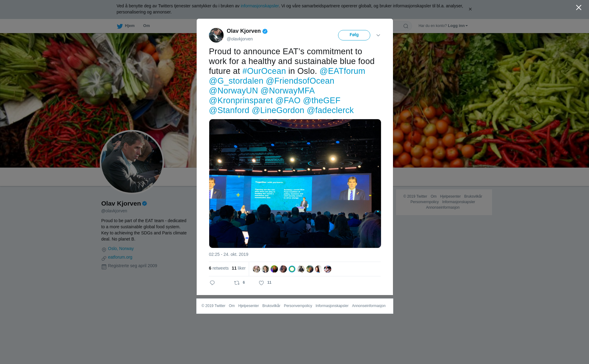The image size is (589, 364).
Task: Open the #OurOcean hashtag link
Action: coord(264,71)
